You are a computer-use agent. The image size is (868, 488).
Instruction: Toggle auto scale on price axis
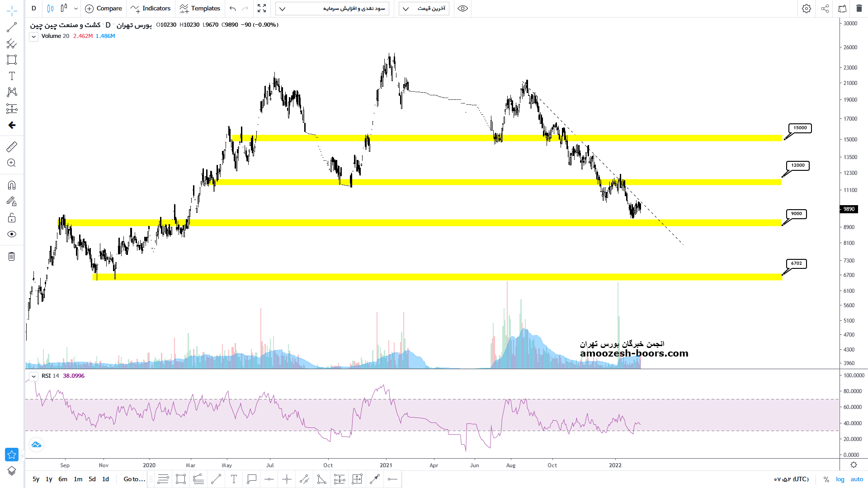(x=857, y=479)
